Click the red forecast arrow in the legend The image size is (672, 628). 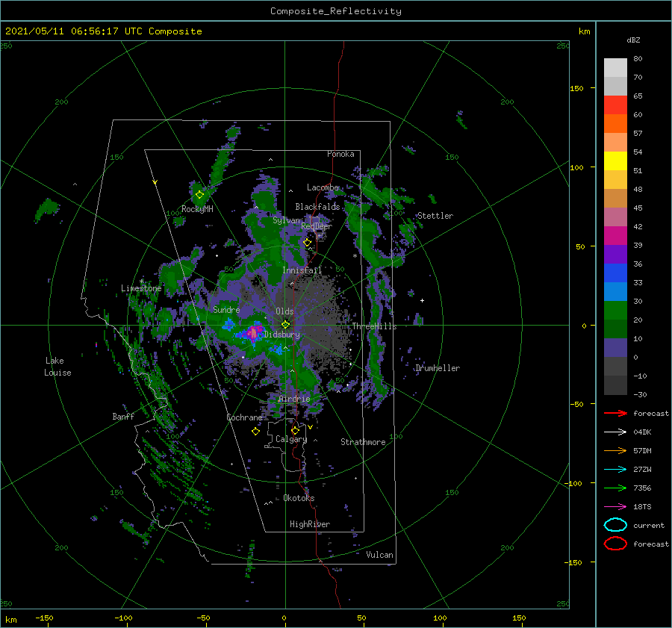click(x=615, y=413)
